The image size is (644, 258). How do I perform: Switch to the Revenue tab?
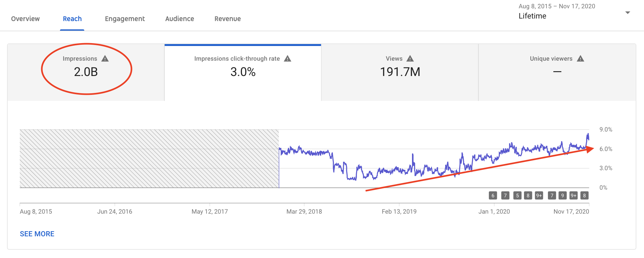point(228,19)
